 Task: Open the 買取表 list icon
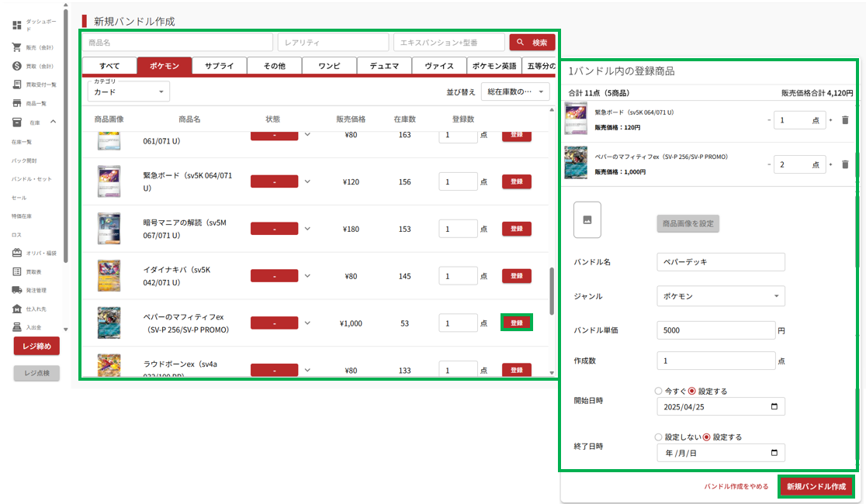pyautogui.click(x=17, y=271)
